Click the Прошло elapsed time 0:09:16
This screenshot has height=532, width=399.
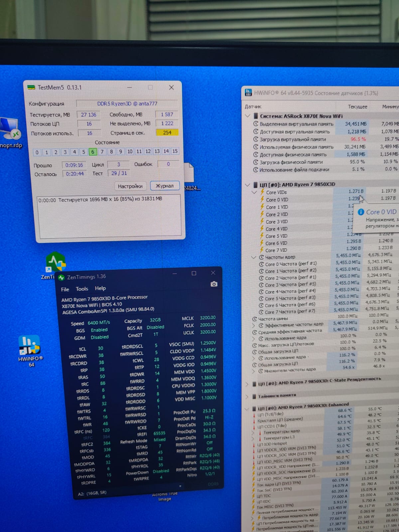(x=74, y=165)
